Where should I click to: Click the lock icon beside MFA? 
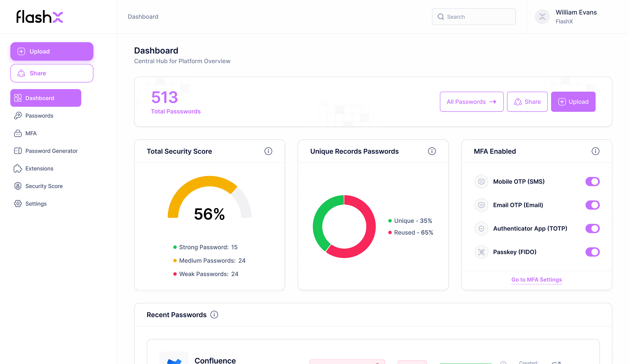click(x=18, y=133)
